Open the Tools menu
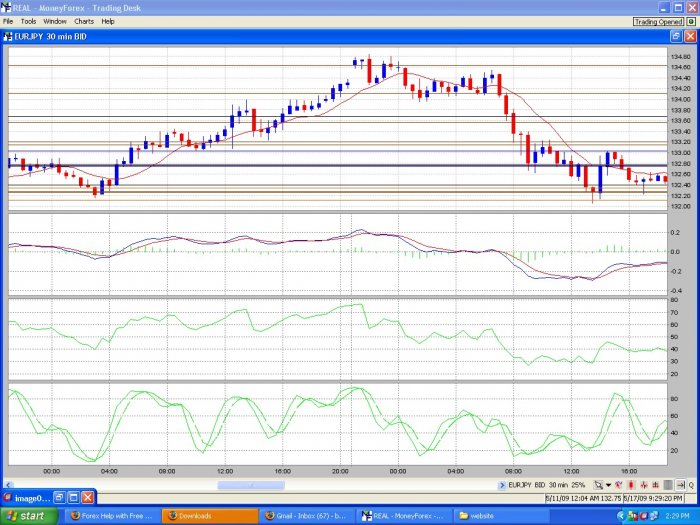Screen dimensions: 700x525 (28, 21)
